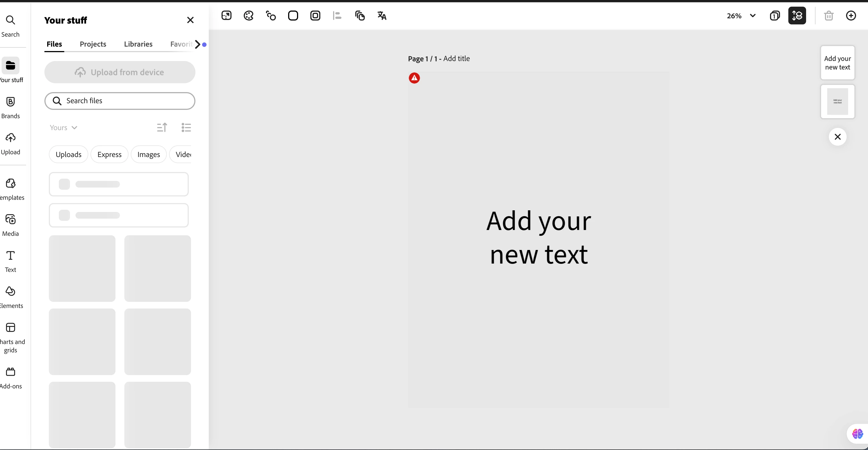Toggle list view of files
868x450 pixels.
[x=186, y=127]
